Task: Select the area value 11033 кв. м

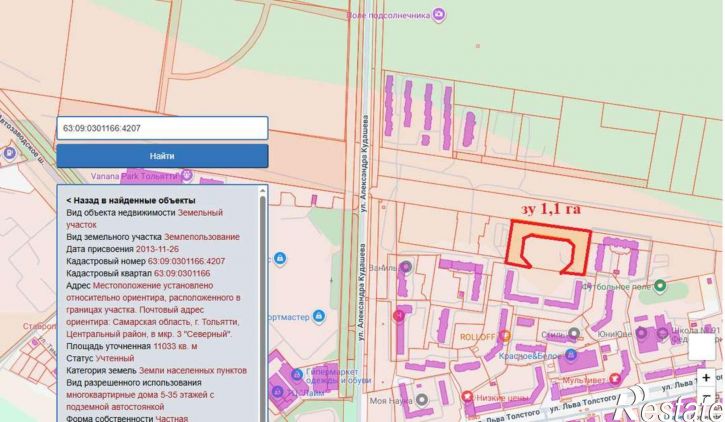Action: coord(175,346)
